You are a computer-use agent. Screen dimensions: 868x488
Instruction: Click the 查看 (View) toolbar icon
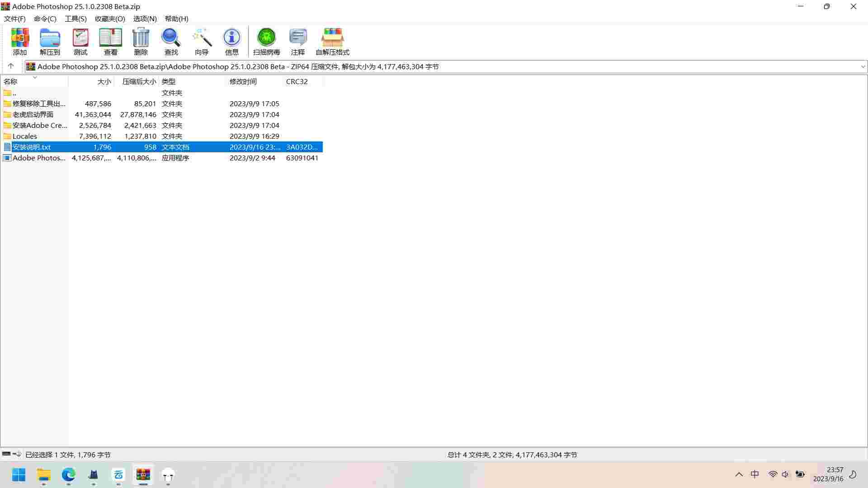(111, 42)
